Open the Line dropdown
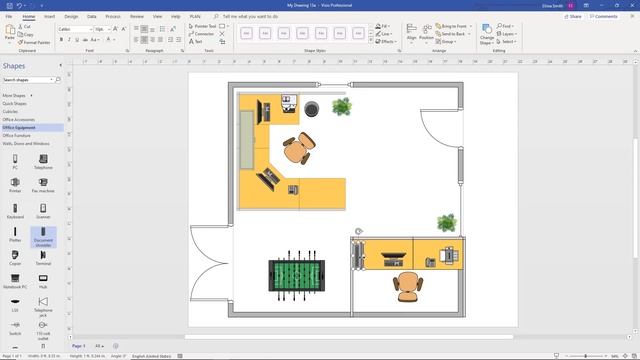The width and height of the screenshot is (640, 360). (x=384, y=34)
